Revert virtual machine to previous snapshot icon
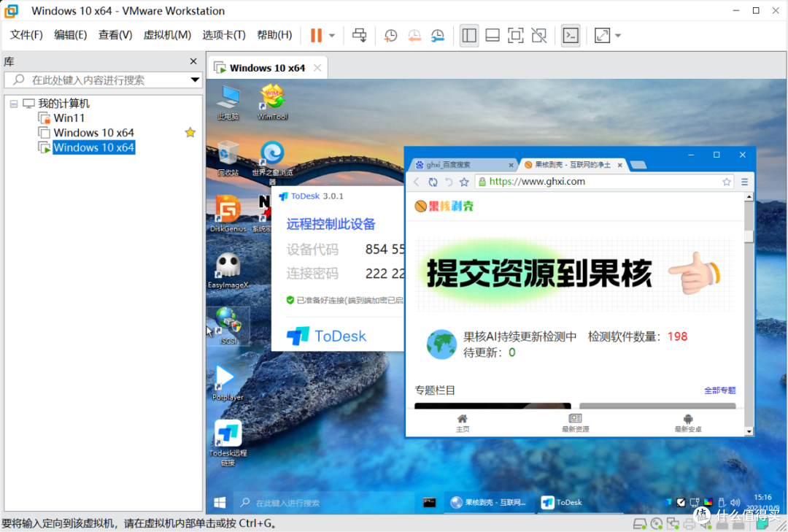Image resolution: width=788 pixels, height=532 pixels. click(x=414, y=35)
